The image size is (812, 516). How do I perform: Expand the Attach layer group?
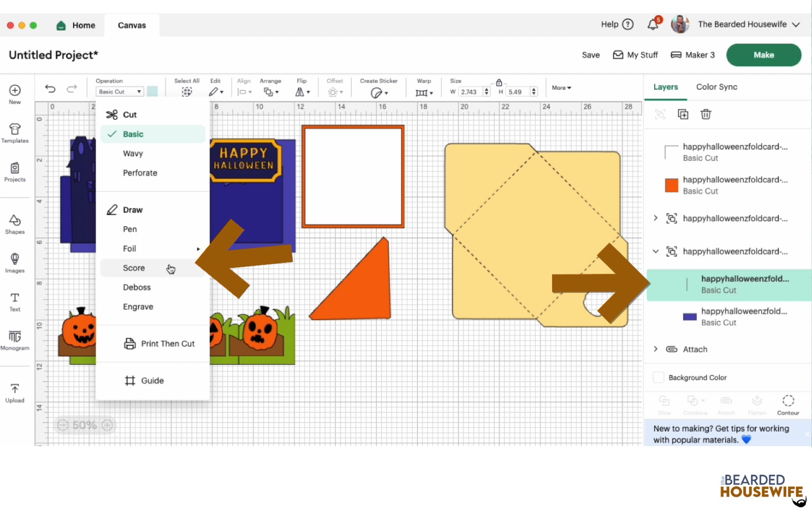pyautogui.click(x=656, y=349)
